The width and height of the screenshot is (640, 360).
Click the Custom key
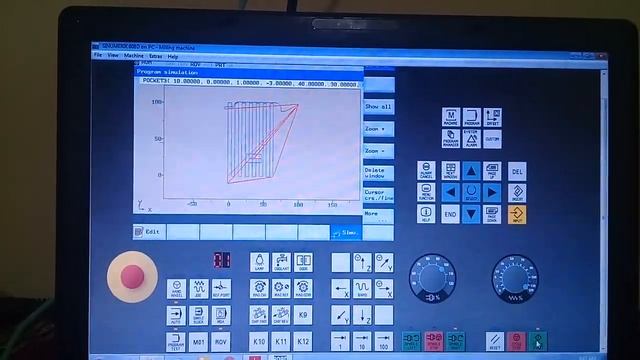coord(492,139)
